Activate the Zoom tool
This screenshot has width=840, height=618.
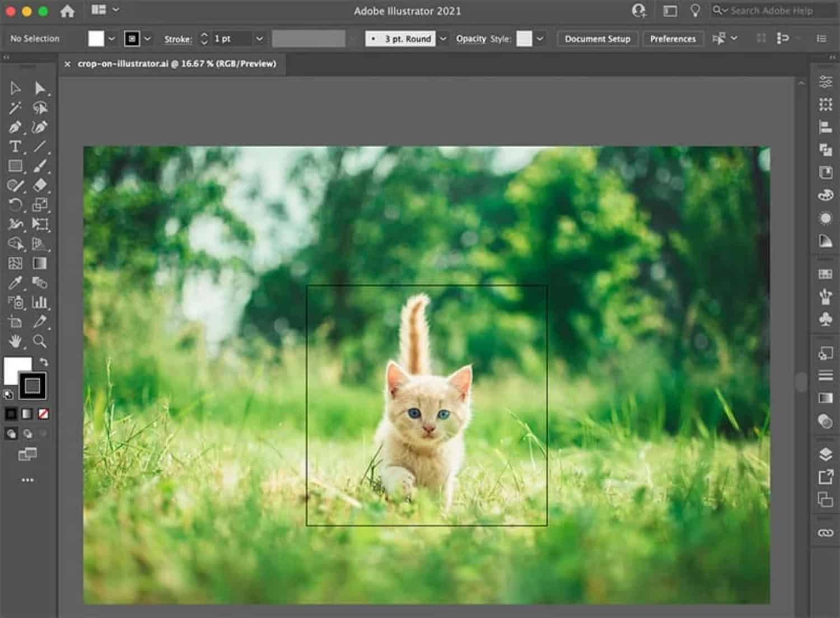pyautogui.click(x=39, y=340)
